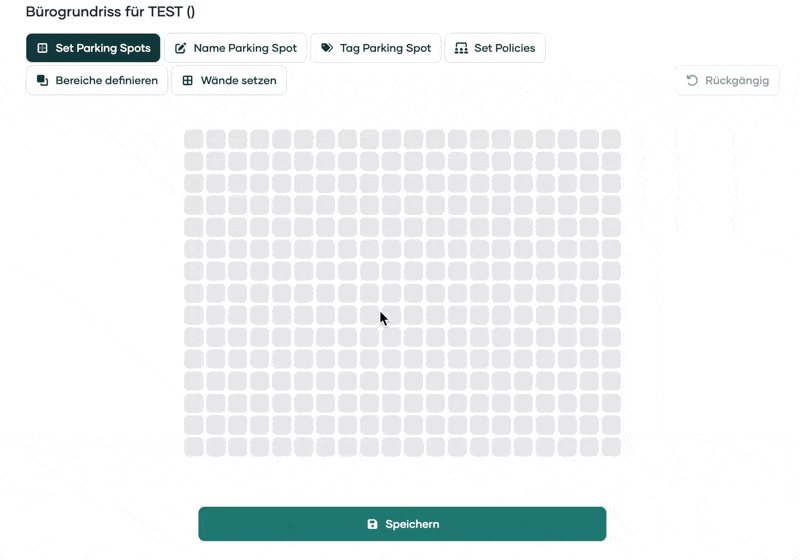Screen dimensions: 800x560
Task: Click the Set Policies icon
Action: (x=461, y=48)
